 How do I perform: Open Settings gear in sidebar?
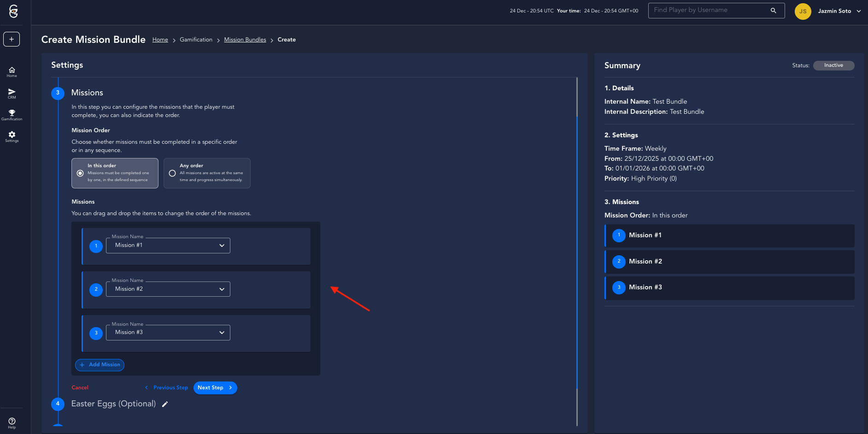pyautogui.click(x=12, y=136)
